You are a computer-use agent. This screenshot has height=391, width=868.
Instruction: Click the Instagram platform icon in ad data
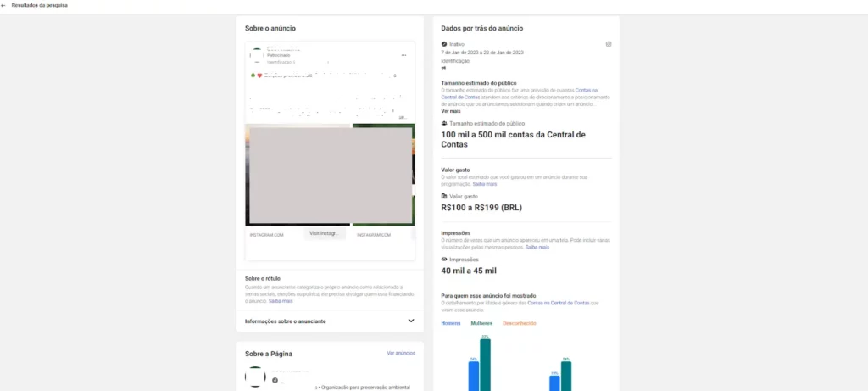click(609, 44)
